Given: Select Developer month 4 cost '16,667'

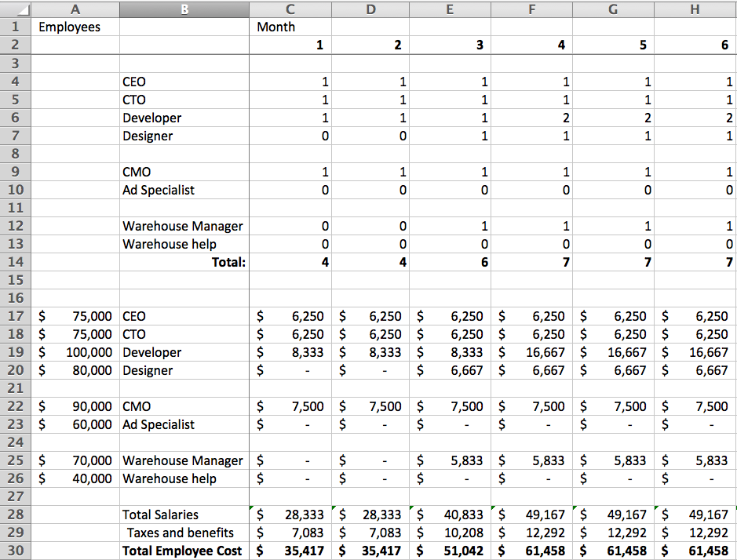Looking at the screenshot, I should point(531,352).
